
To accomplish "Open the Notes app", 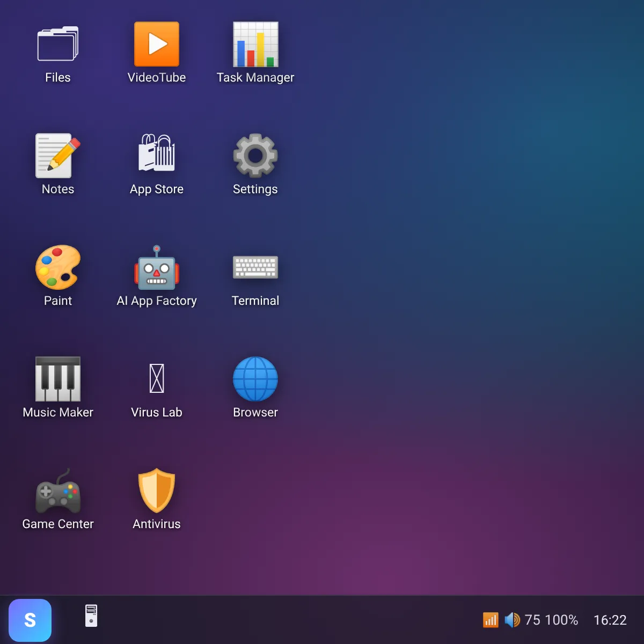I will point(58,156).
